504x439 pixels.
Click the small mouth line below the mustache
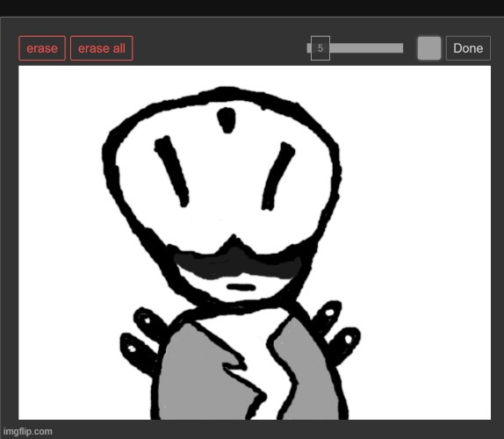[241, 287]
